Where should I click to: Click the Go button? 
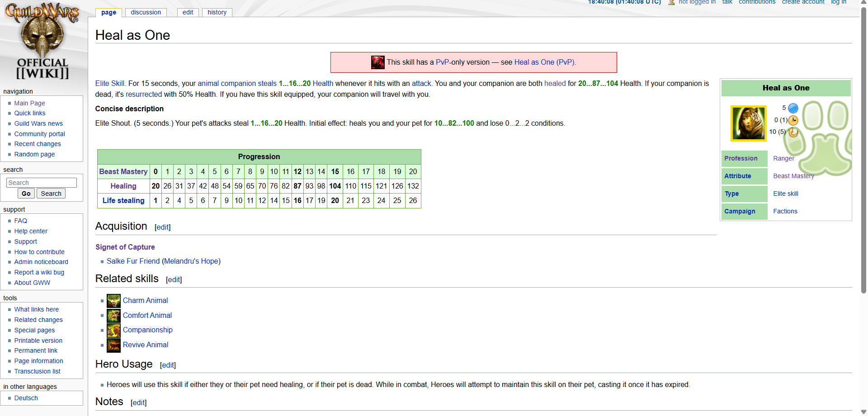coord(26,194)
